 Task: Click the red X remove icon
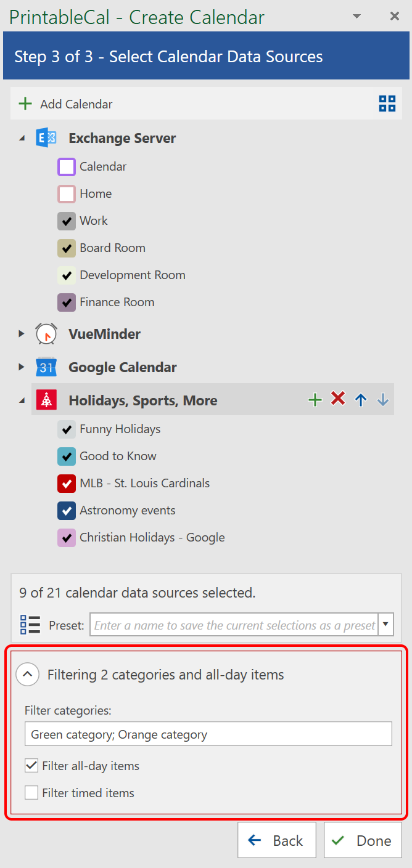pyautogui.click(x=338, y=399)
